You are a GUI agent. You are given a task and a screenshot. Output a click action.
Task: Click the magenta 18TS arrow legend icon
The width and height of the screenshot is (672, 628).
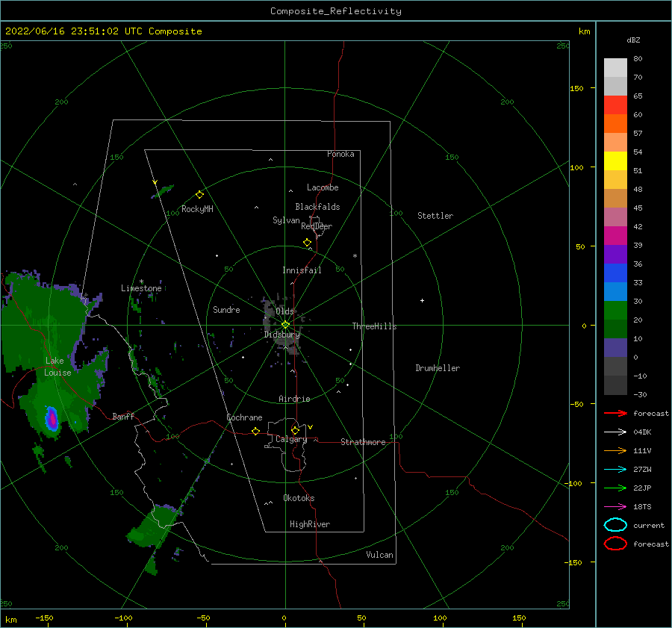(615, 507)
